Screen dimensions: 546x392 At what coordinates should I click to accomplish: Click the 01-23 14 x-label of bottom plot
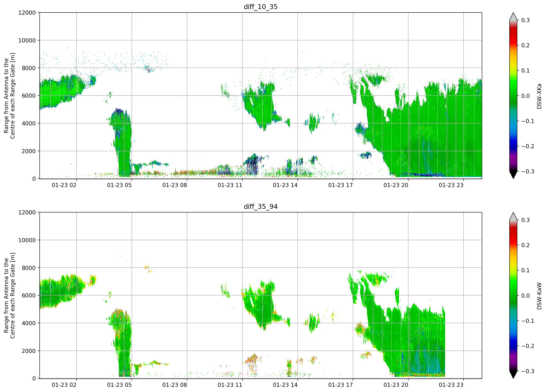click(285, 385)
